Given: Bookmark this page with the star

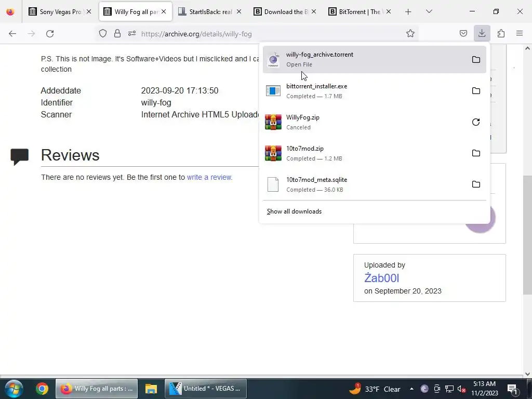Looking at the screenshot, I should pyautogui.click(x=410, y=33).
